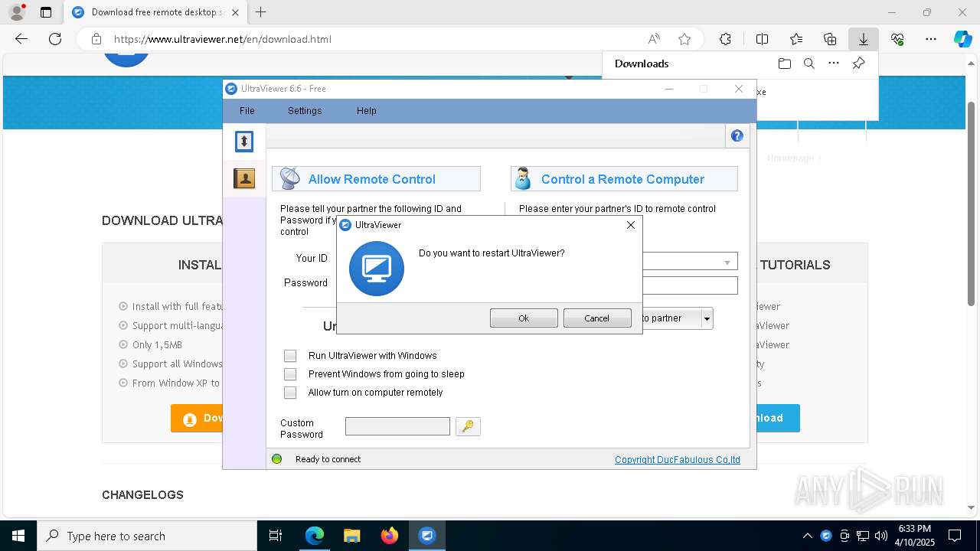Check Prevent Windows from going to sleep

coord(290,374)
